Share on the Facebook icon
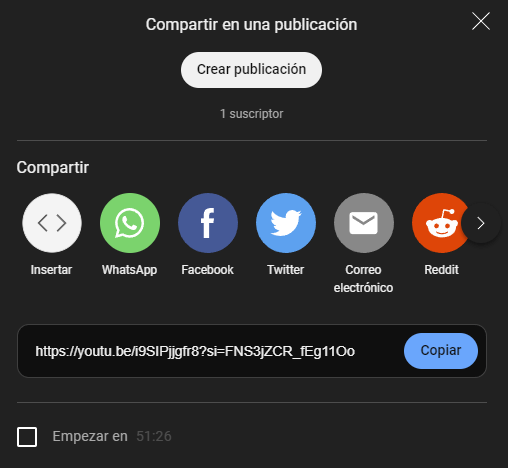508x468 pixels. tap(208, 223)
